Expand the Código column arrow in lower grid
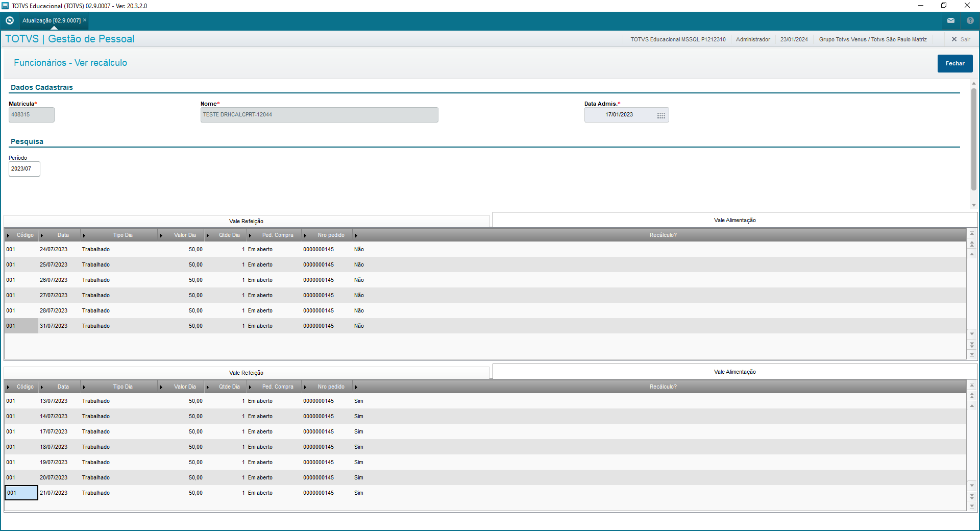This screenshot has height=531, width=980. 9,387
